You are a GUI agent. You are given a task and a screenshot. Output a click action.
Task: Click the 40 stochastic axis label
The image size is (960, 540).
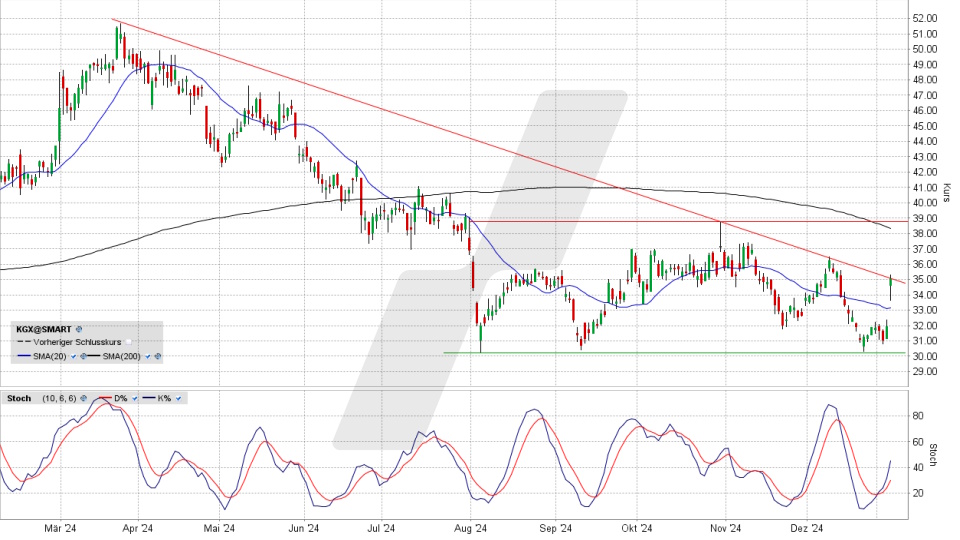tap(918, 468)
